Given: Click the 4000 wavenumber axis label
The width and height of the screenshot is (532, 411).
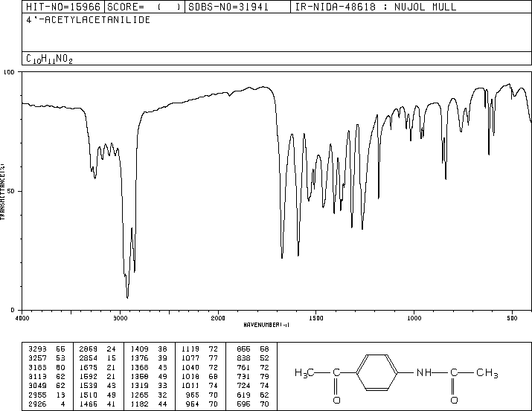Looking at the screenshot, I should (x=22, y=318).
